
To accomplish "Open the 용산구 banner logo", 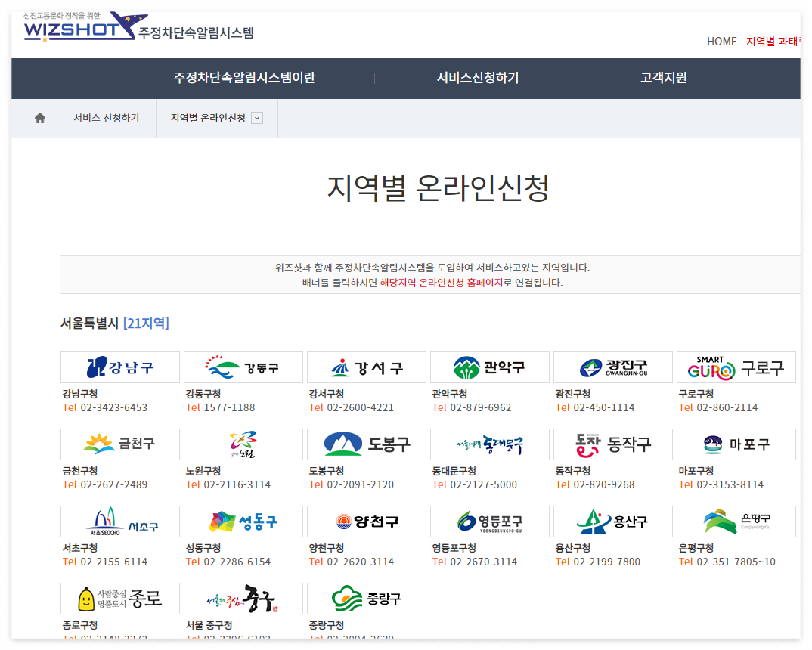I will [x=613, y=522].
